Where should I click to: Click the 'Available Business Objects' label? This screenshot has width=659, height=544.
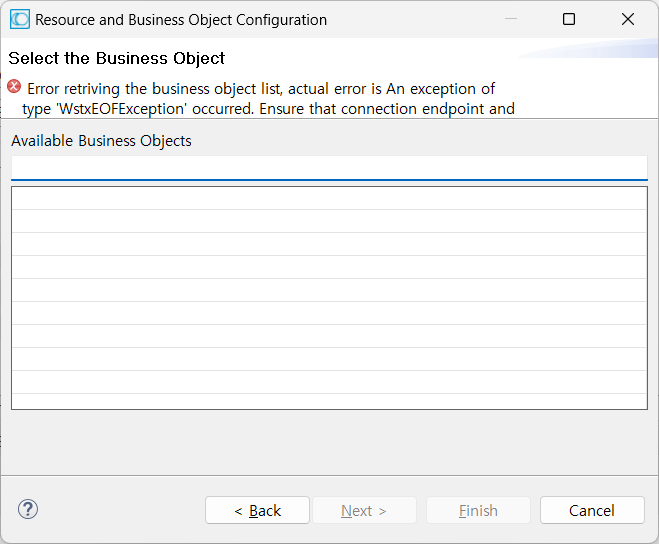click(x=101, y=141)
